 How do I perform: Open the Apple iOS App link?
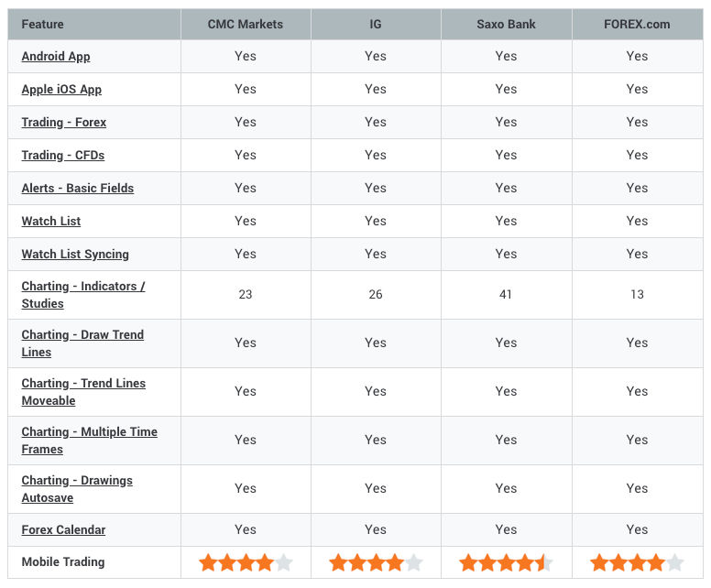[x=61, y=90]
